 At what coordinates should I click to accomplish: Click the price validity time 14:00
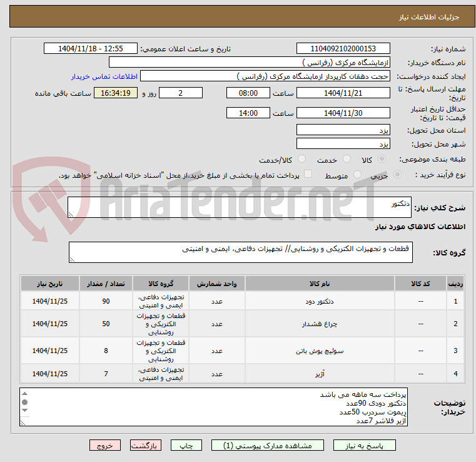(x=248, y=113)
